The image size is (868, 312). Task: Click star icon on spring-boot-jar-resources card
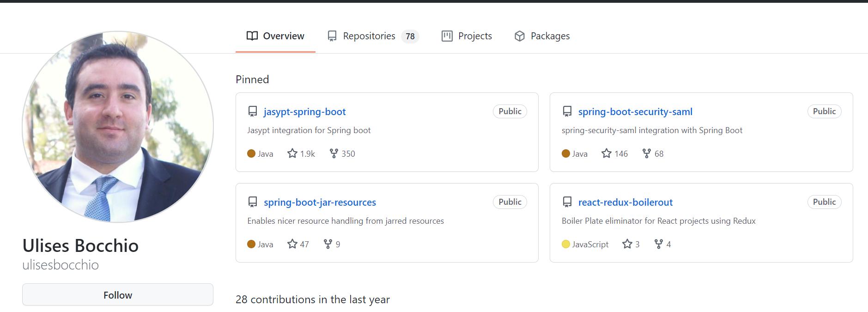tap(292, 244)
